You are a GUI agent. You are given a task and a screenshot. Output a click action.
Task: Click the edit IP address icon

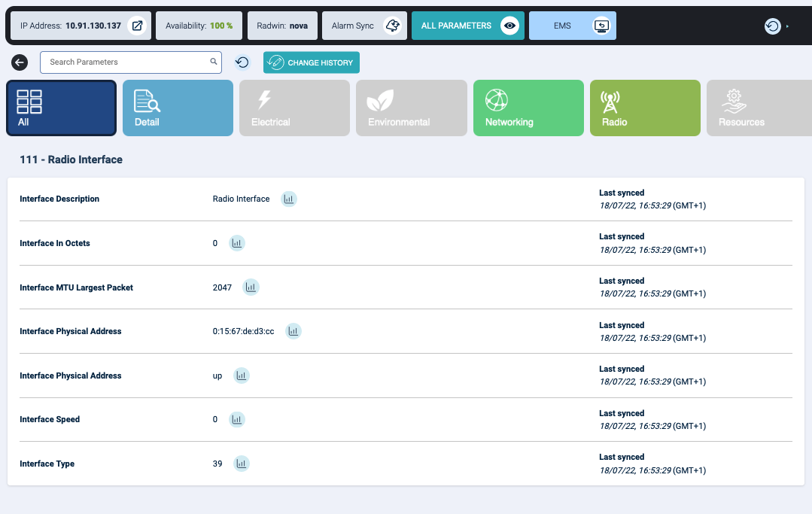point(137,26)
